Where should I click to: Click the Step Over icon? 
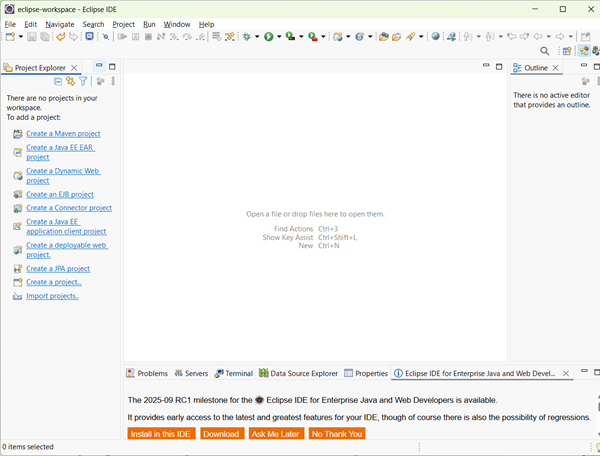click(187, 37)
